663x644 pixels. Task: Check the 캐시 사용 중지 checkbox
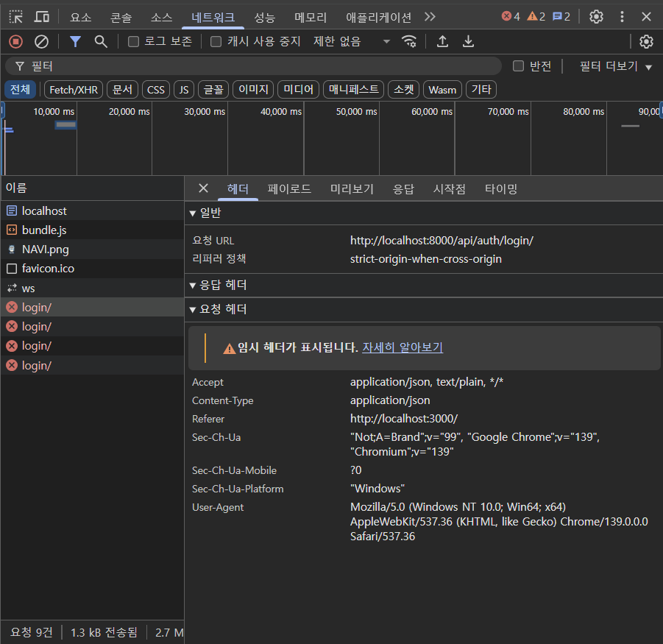click(216, 41)
